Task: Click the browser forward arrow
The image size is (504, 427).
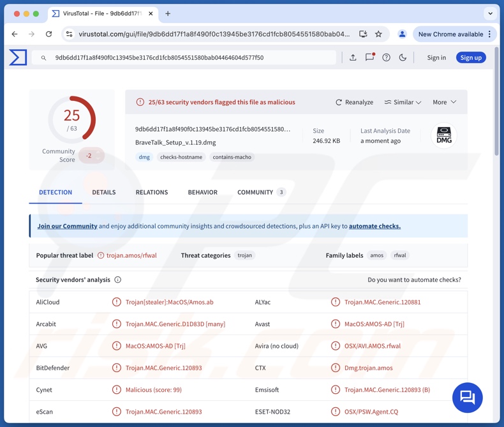Action: click(31, 34)
